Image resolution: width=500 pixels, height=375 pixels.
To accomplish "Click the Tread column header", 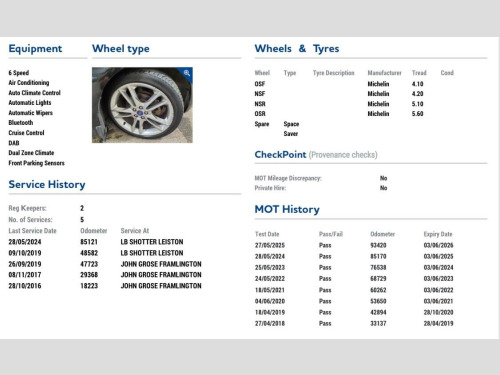I will [x=419, y=73].
